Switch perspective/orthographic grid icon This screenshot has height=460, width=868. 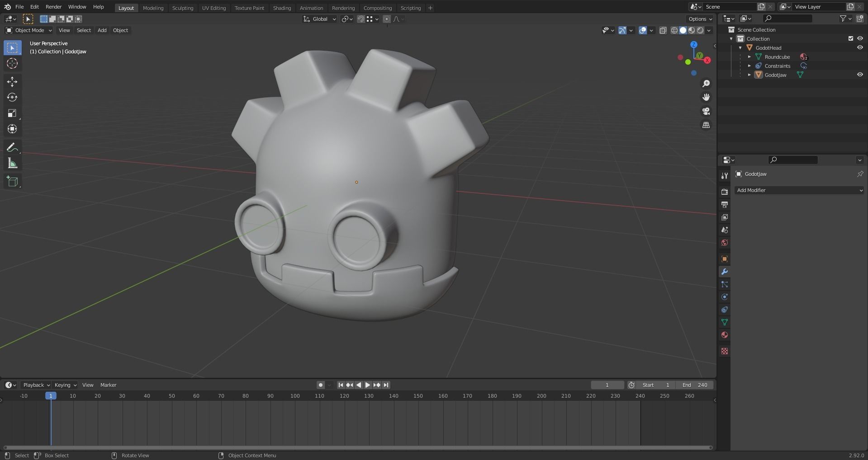click(706, 125)
